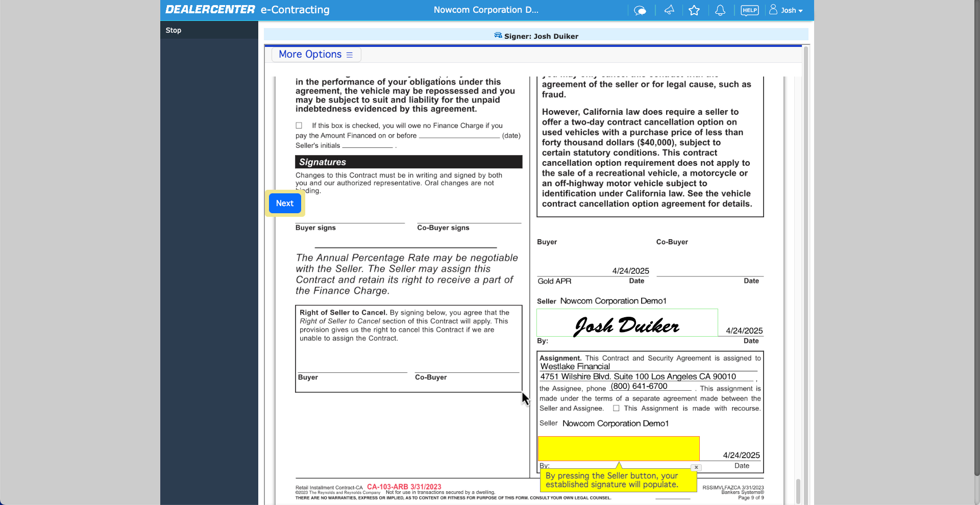Image resolution: width=980 pixels, height=505 pixels.
Task: Click the phone number (800) 641-6700
Action: [x=639, y=386]
